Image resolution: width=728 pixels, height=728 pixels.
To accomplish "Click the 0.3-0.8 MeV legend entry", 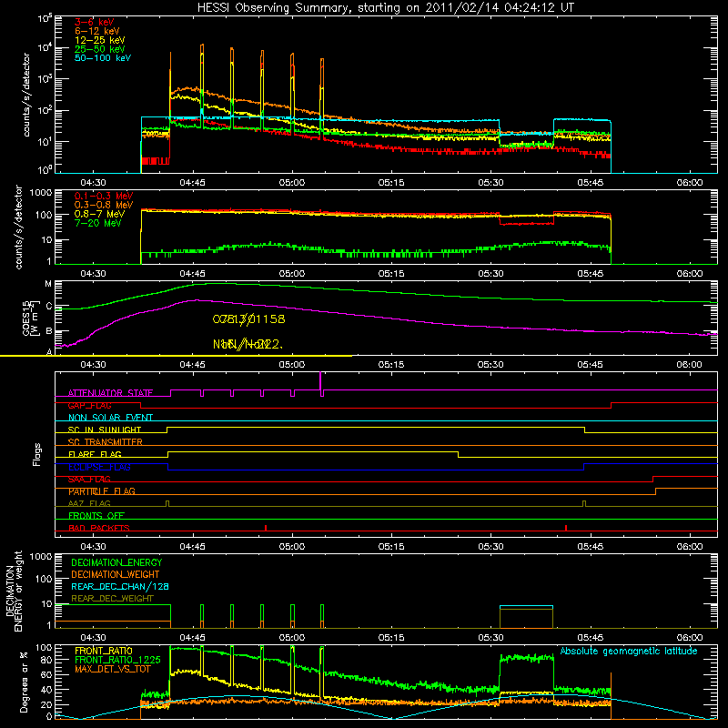I will tap(104, 205).
